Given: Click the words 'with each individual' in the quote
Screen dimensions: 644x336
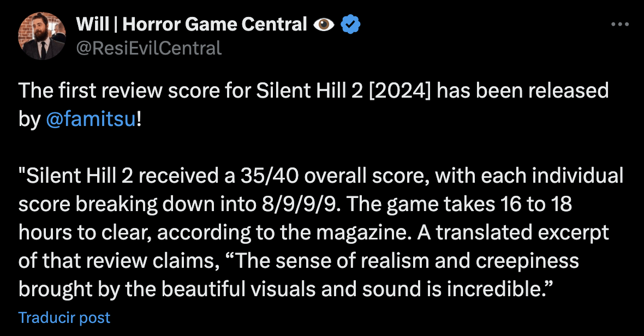Looking at the screenshot, I should pyautogui.click(x=529, y=176).
